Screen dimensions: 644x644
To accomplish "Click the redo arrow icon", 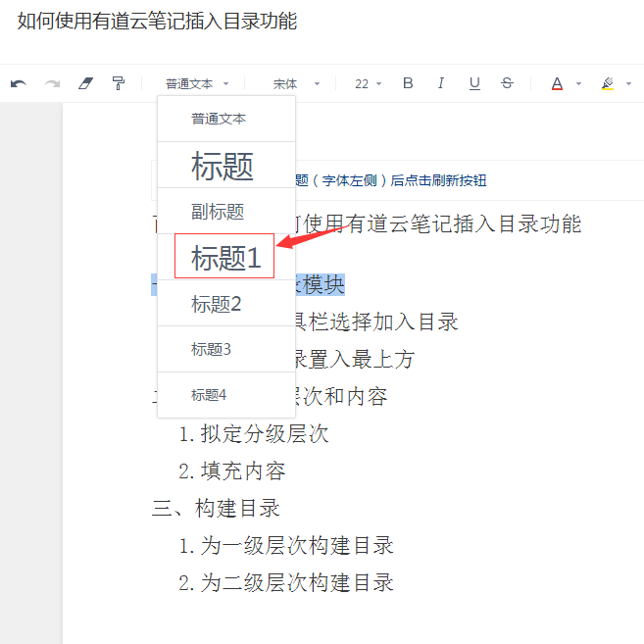I will pos(52,83).
